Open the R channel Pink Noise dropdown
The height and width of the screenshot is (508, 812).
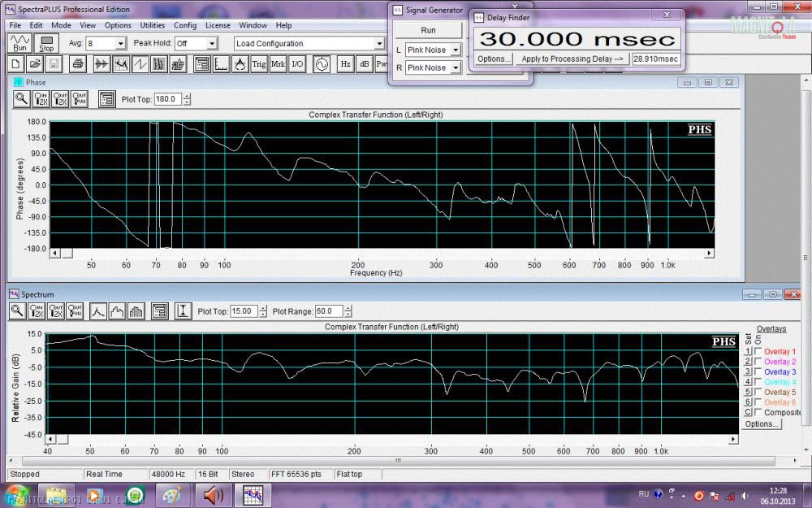[456, 67]
